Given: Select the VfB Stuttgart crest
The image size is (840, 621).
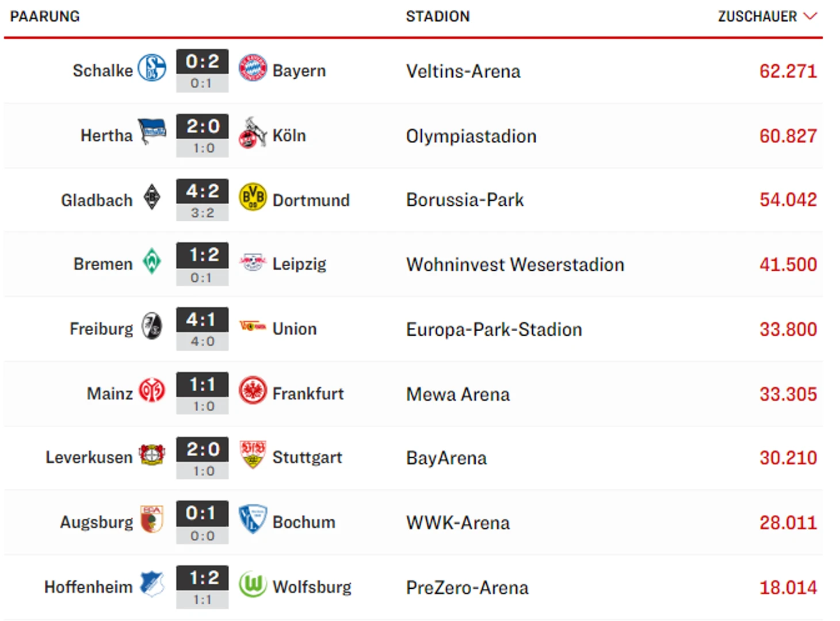Looking at the screenshot, I should click(253, 455).
